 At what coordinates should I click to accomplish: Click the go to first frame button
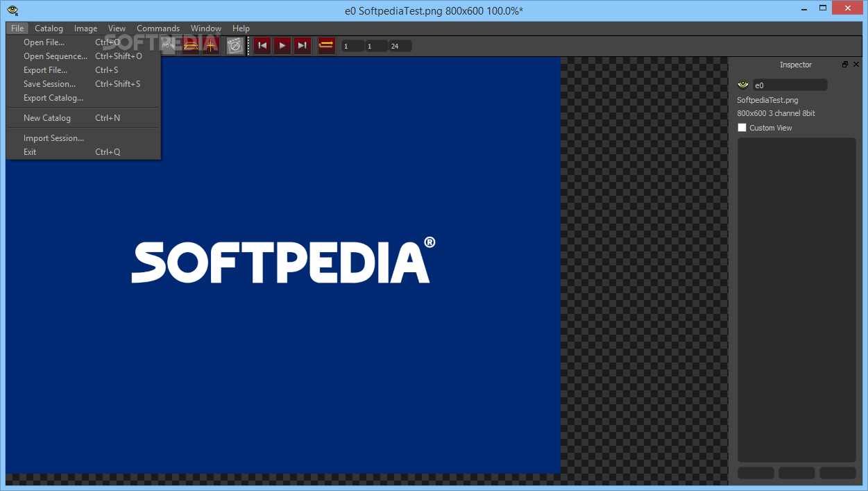pos(262,46)
